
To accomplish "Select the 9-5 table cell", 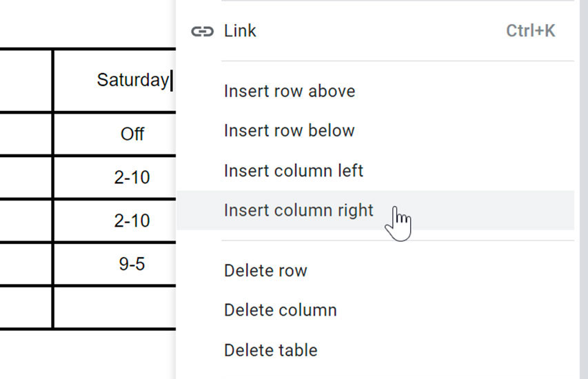I will [131, 264].
